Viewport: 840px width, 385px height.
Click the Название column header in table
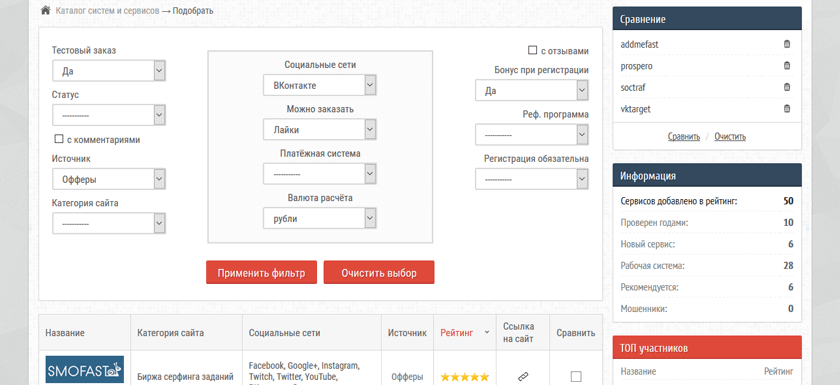(x=65, y=333)
